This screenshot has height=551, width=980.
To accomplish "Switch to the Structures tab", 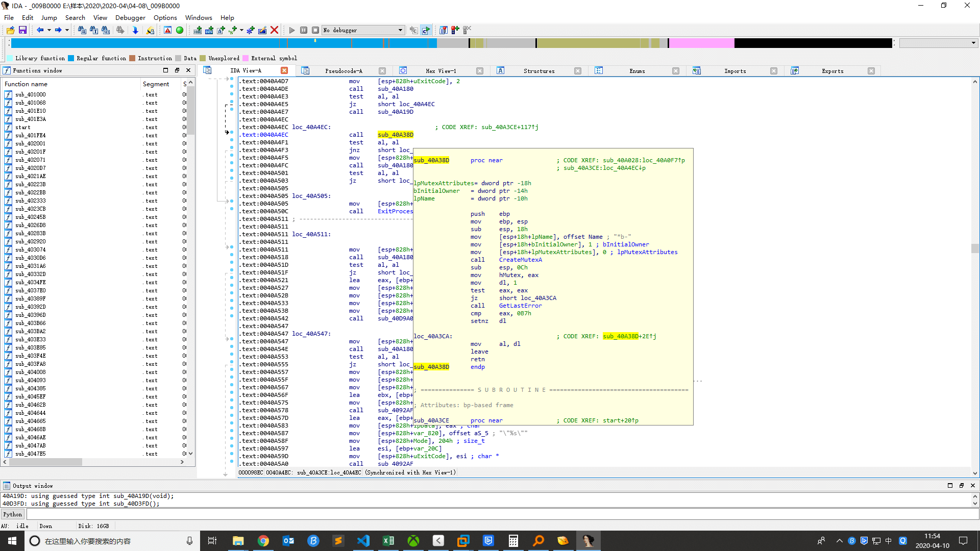I will point(539,71).
